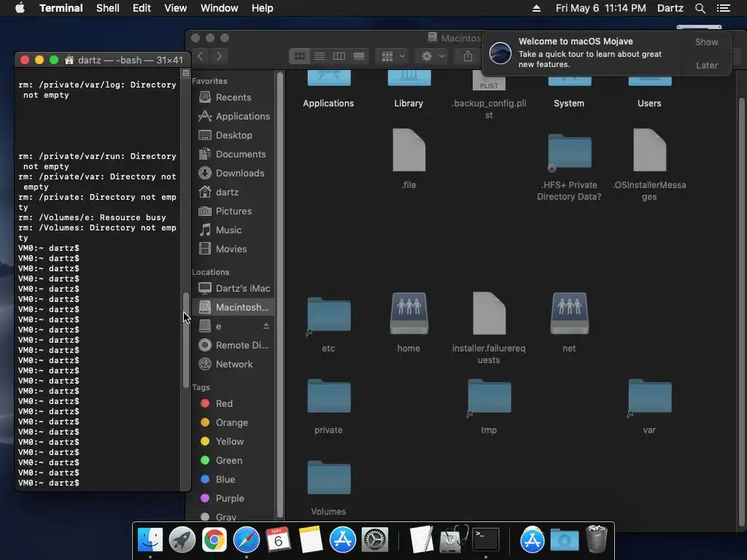Select the tmp folder alias
Image resolution: width=747 pixels, height=560 pixels.
coord(489,397)
